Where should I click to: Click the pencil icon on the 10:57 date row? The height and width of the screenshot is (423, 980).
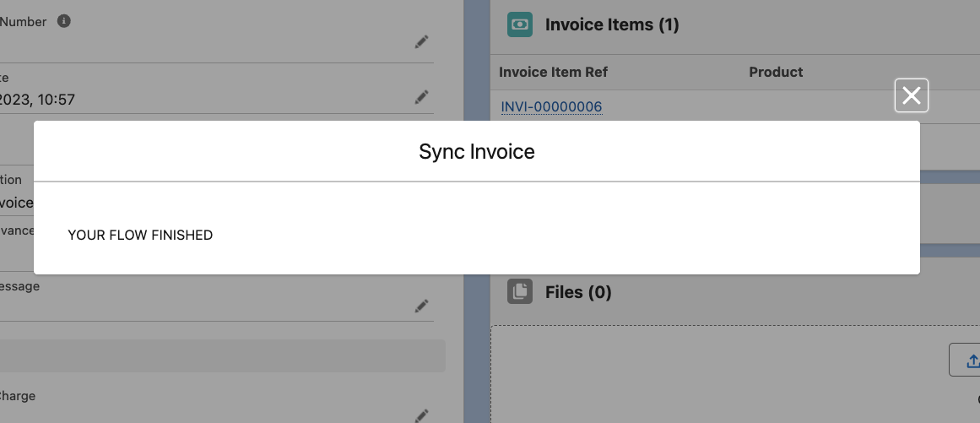pos(421,97)
